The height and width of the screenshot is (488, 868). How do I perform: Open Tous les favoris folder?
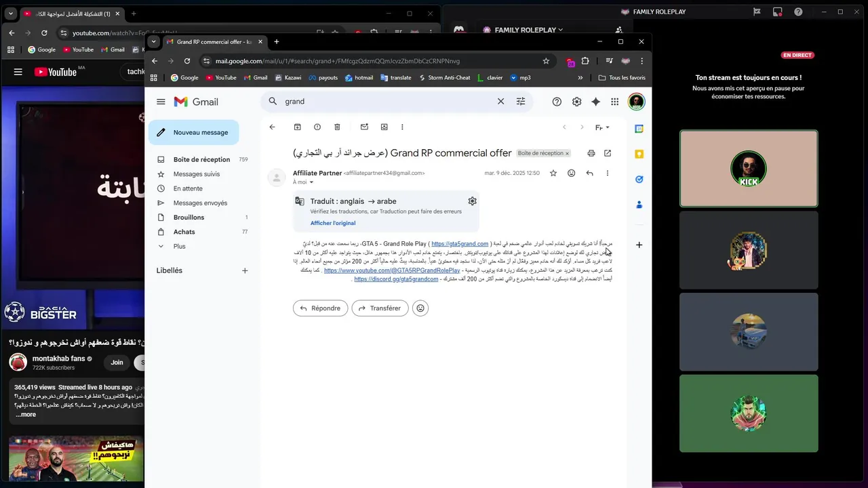[x=622, y=78]
